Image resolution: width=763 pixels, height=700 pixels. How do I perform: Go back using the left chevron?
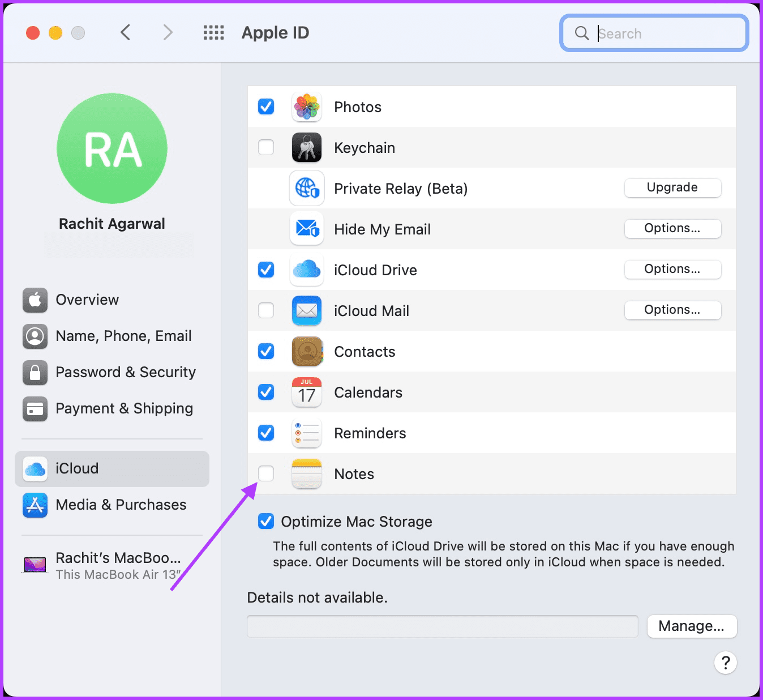126,33
